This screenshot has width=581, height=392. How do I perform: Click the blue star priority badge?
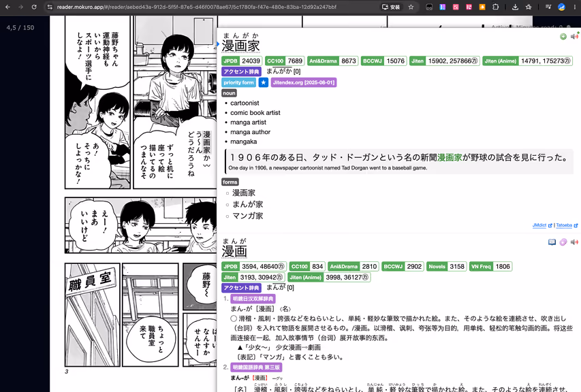263,82
